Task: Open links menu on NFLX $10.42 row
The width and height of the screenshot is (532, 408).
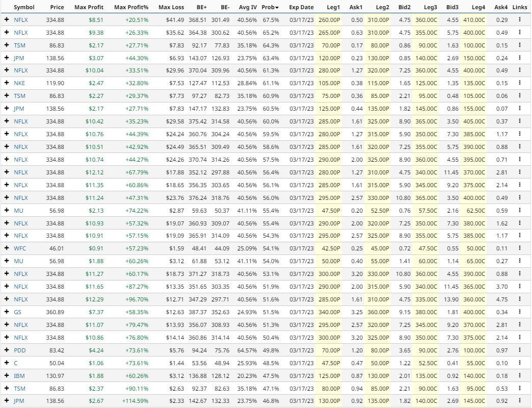Action: (x=519, y=121)
